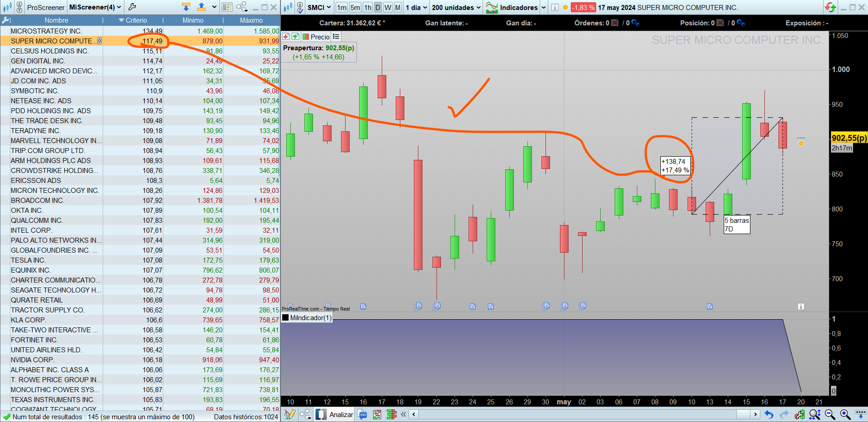Viewport: 868px width, 422px height.
Task: Expand the import/export arrow dropdown
Action: 214,7
